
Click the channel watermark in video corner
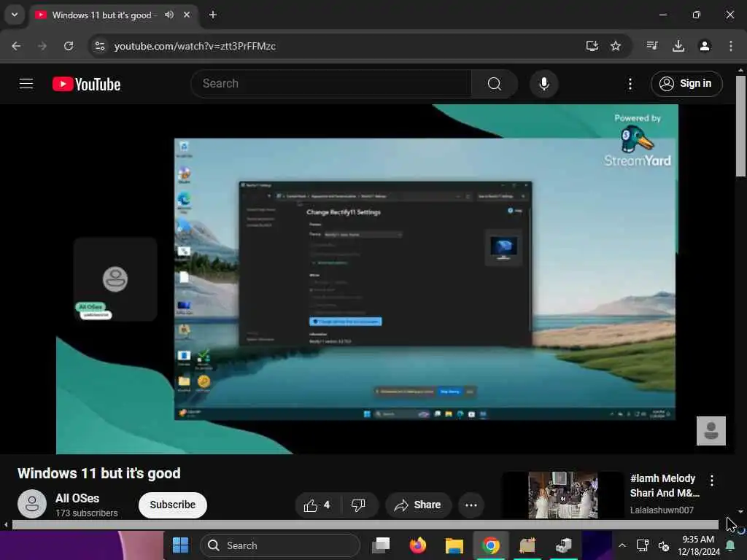(711, 431)
